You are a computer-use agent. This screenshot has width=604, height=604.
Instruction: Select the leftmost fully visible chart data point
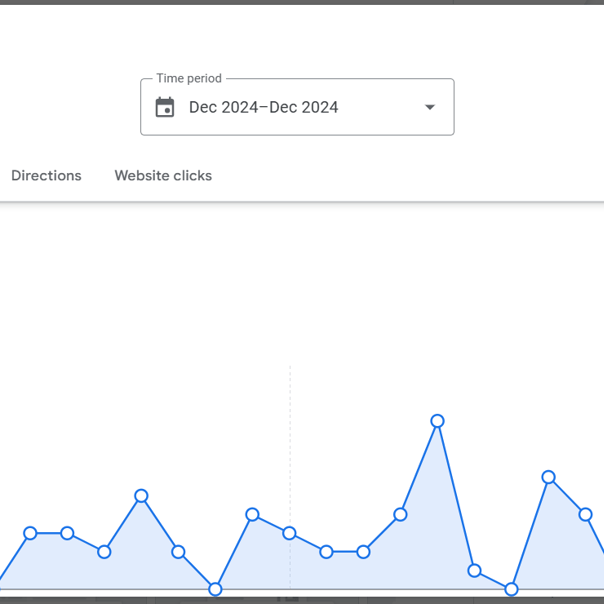click(x=30, y=533)
